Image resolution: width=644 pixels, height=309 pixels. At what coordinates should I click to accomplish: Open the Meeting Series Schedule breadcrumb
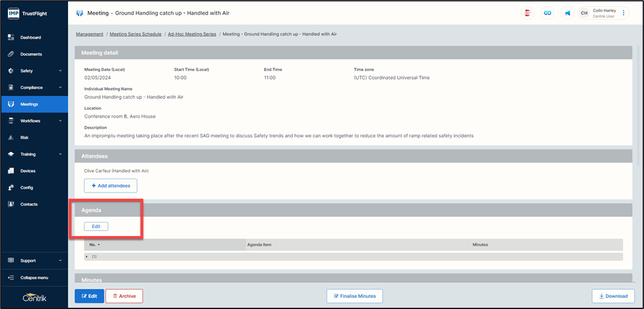pos(135,34)
